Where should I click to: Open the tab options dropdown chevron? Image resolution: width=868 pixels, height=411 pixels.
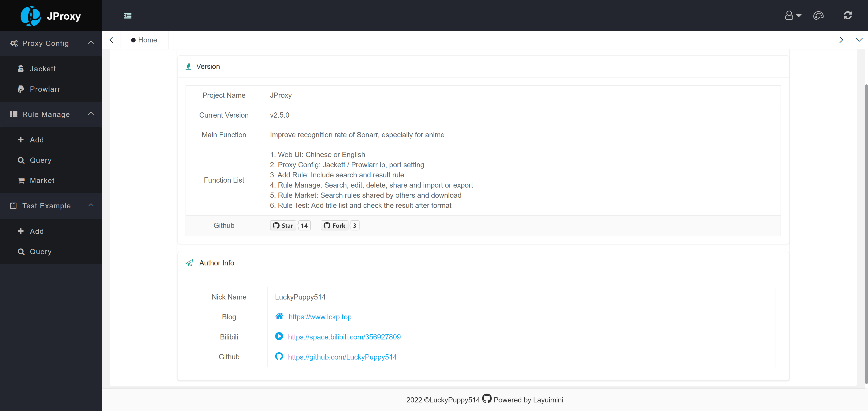[x=859, y=40]
